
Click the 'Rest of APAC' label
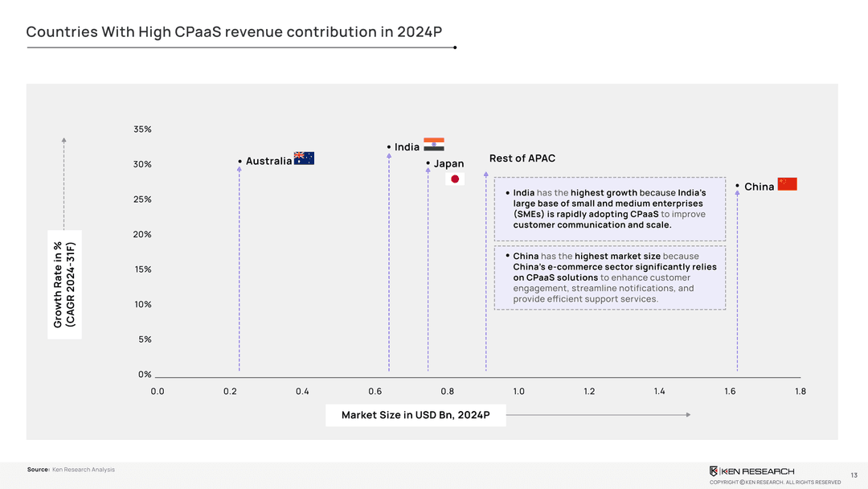tap(522, 158)
